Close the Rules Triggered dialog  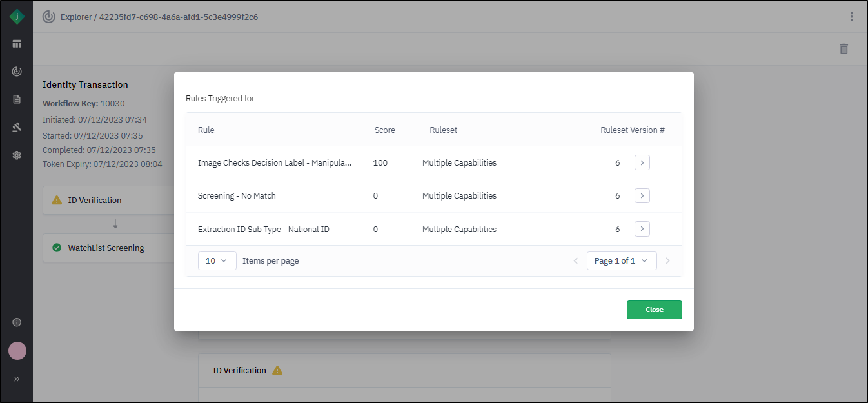coord(654,310)
